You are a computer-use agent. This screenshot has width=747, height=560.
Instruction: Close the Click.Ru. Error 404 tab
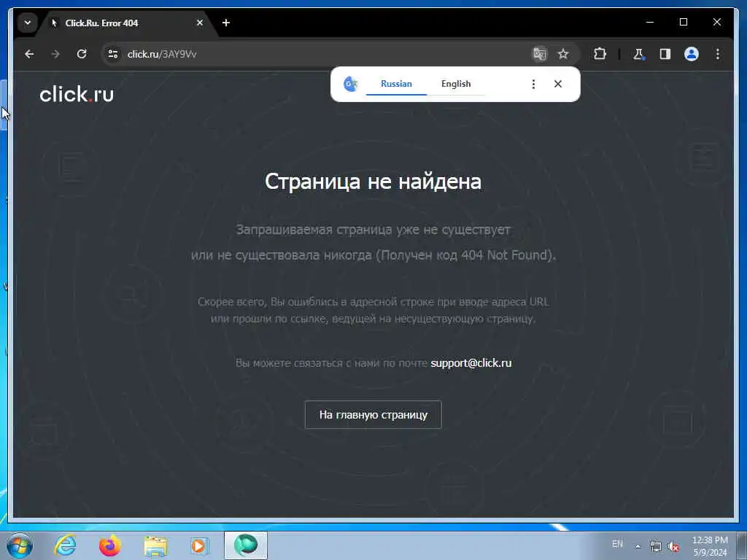coord(200,23)
